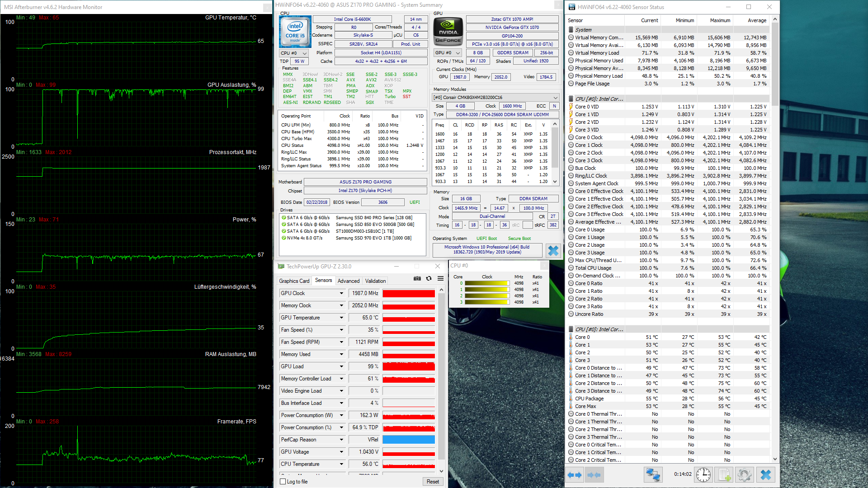Close System Summary with blue X button

pos(553,250)
